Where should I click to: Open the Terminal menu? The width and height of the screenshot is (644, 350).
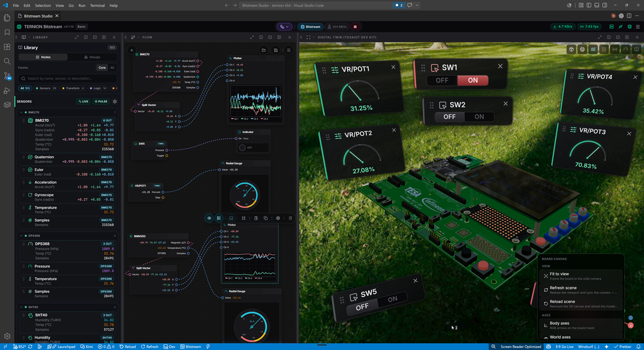click(x=97, y=5)
